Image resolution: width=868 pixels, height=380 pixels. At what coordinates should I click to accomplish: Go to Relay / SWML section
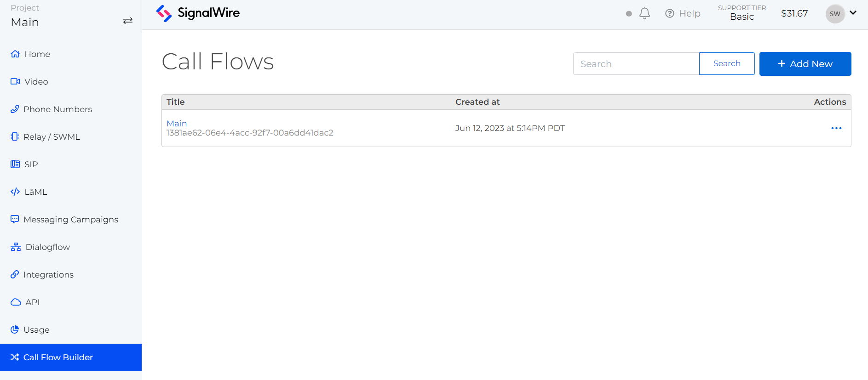[52, 136]
